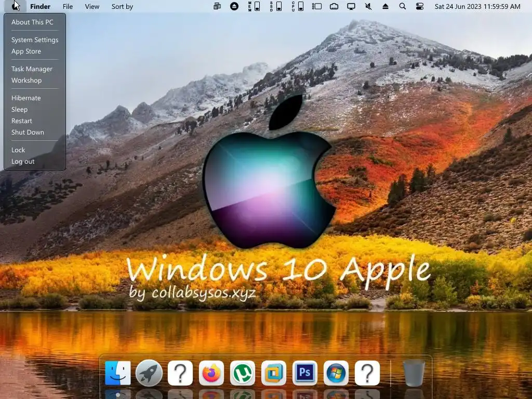
Task: Open the VMware icon in the dock
Action: [x=274, y=373]
